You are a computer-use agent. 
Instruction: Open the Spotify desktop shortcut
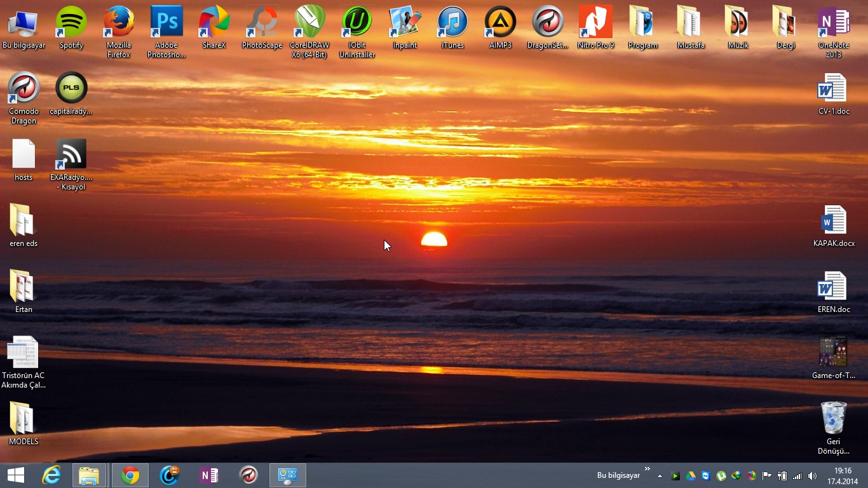click(71, 28)
